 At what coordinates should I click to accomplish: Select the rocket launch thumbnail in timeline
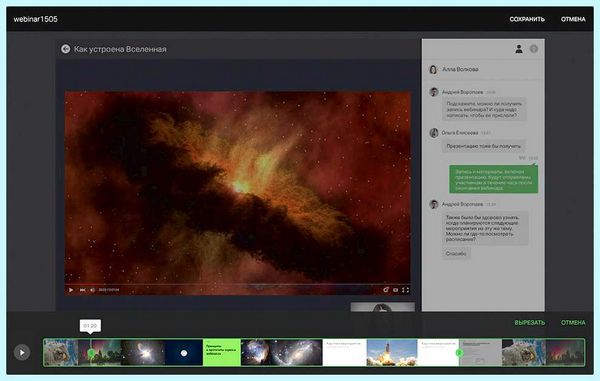(392, 353)
